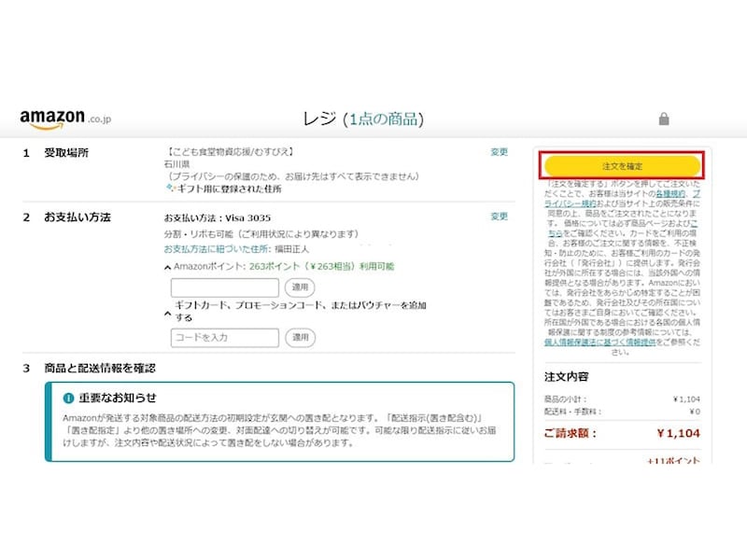Collapse the gift card and promotion code section
Image resolution: width=747 pixels, height=560 pixels.
(167, 314)
